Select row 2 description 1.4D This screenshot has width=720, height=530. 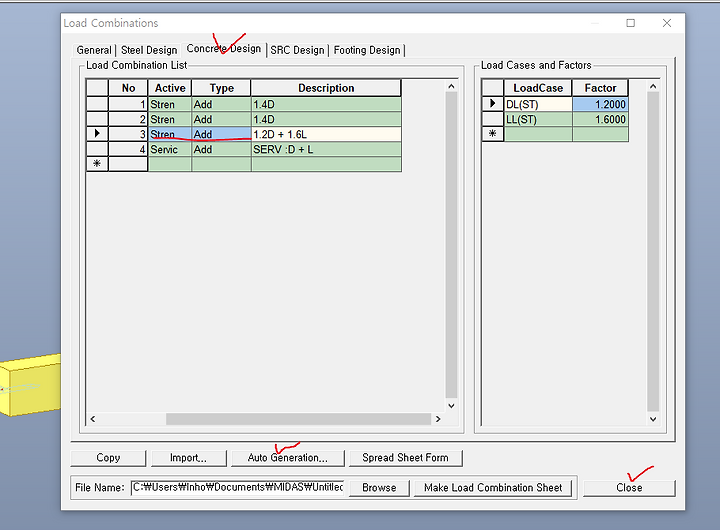[x=326, y=119]
